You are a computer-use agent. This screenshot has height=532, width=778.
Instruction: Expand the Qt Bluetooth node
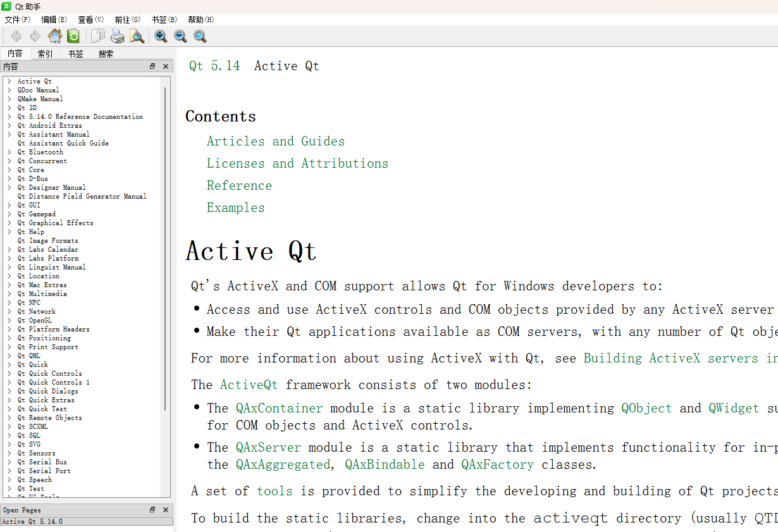pyautogui.click(x=9, y=152)
